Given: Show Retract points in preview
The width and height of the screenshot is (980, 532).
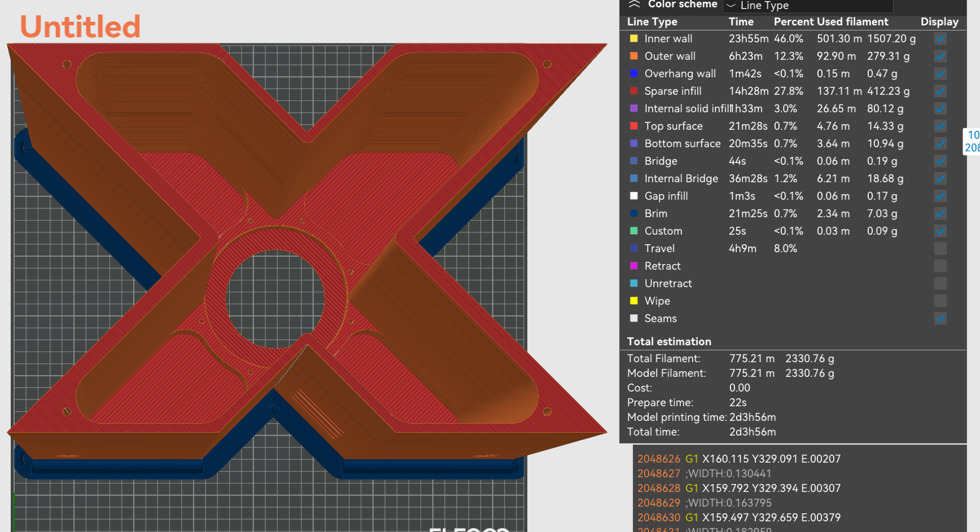Looking at the screenshot, I should tap(940, 266).
